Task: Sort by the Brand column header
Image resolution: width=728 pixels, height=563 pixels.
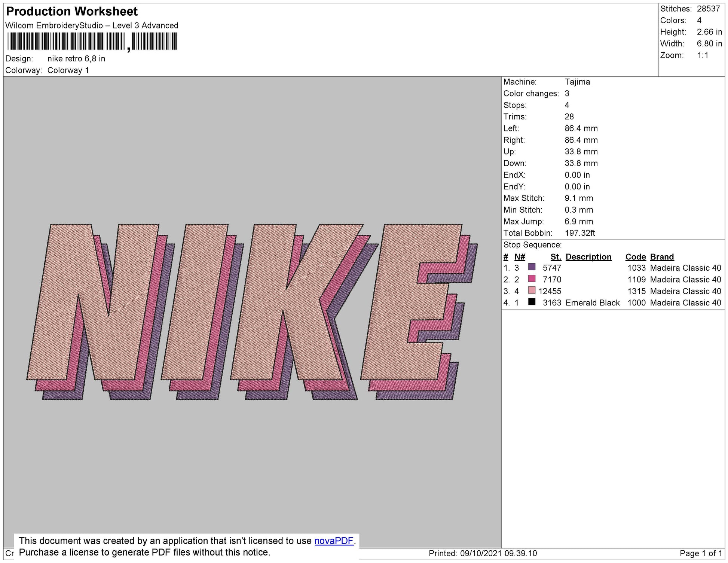Action: click(x=662, y=257)
